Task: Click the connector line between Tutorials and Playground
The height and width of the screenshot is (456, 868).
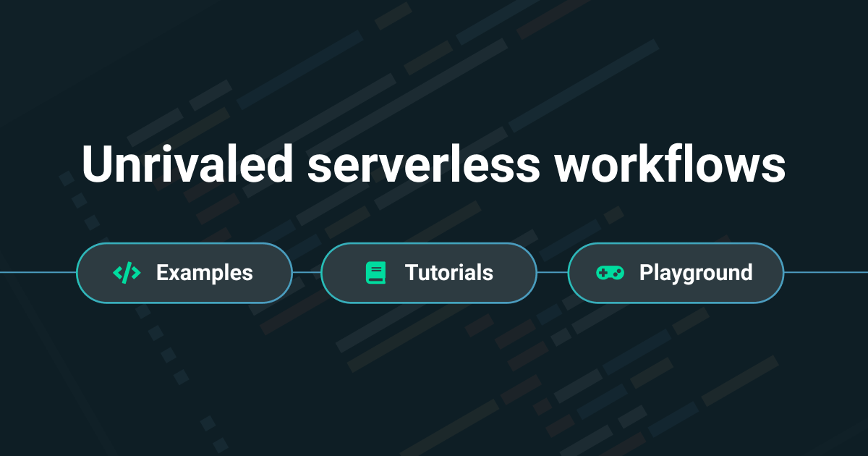Action: [x=551, y=273]
